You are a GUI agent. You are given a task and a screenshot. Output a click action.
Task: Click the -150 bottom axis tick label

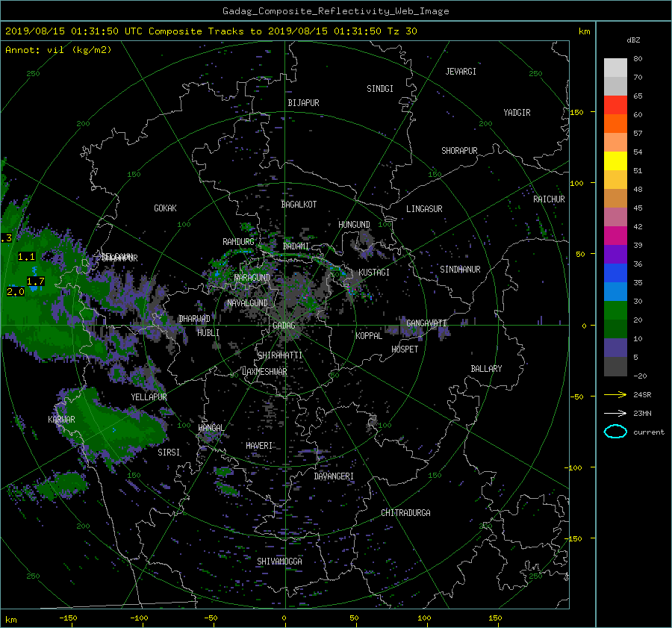[x=68, y=618]
